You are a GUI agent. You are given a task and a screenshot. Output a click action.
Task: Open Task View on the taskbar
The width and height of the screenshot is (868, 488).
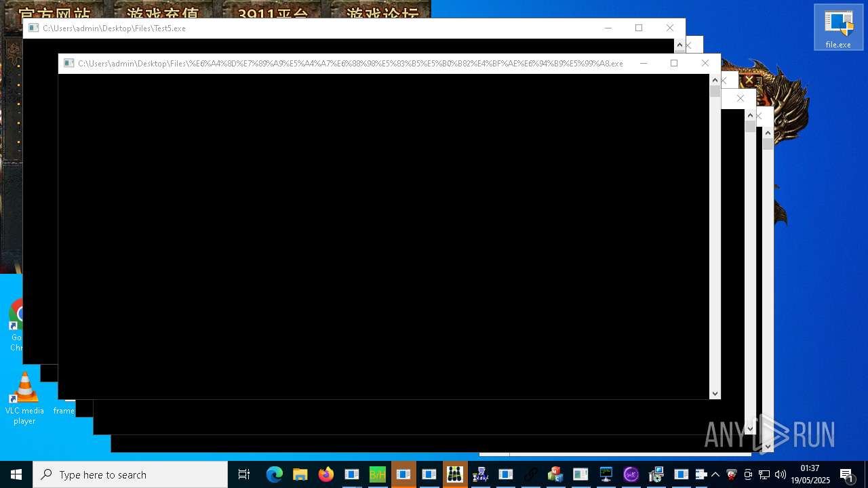pos(244,474)
